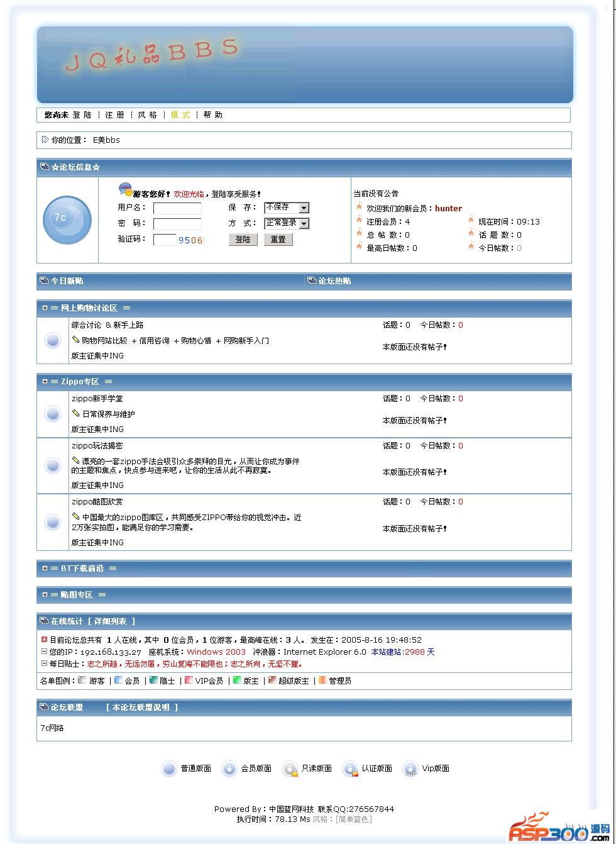Click the 认证版面 legend icon
Screen dimensions: 616x844
point(350,769)
